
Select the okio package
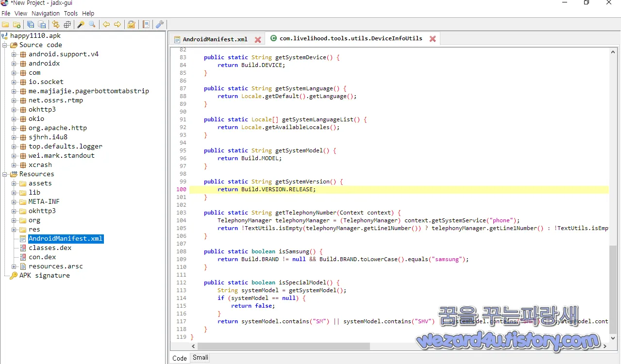coord(36,118)
